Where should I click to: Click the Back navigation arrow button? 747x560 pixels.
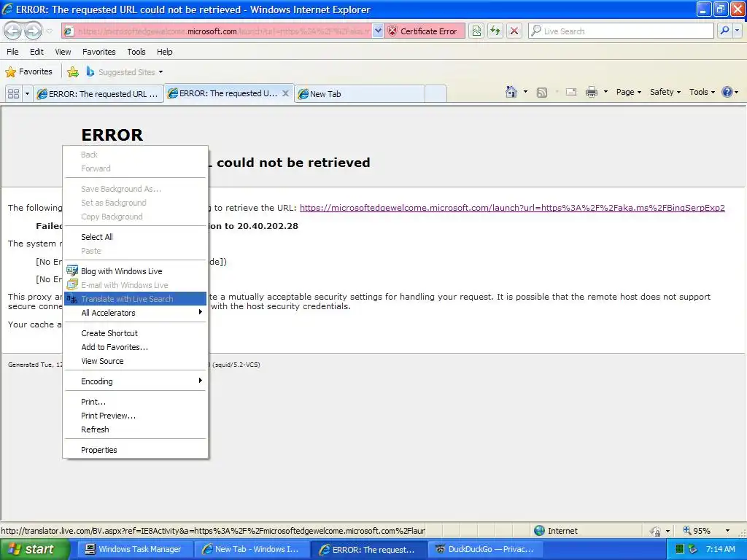[13, 31]
